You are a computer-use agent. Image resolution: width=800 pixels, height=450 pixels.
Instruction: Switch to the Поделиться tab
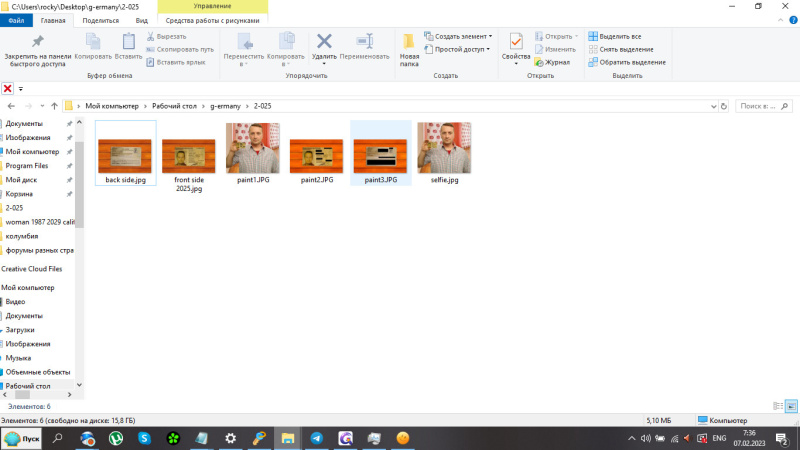(100, 20)
